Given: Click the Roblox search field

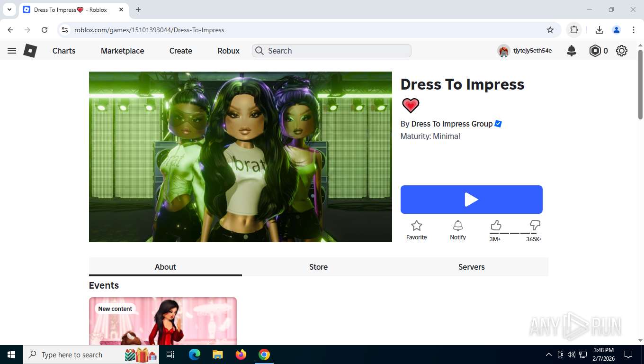Looking at the screenshot, I should tap(332, 51).
